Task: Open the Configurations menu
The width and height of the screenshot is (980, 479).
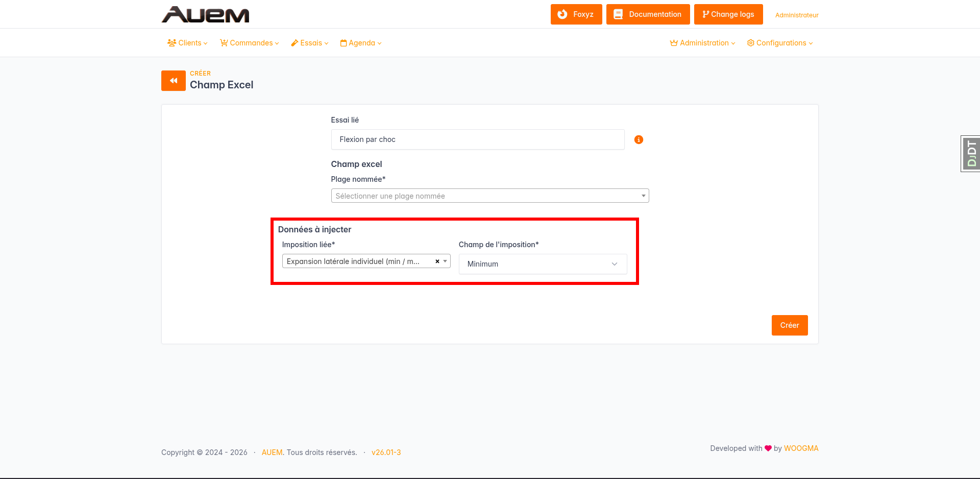Action: [780, 43]
